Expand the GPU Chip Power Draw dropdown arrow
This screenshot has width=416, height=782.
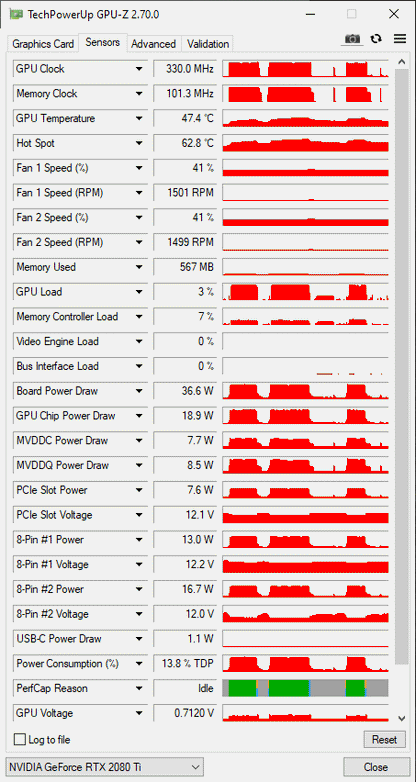click(139, 416)
